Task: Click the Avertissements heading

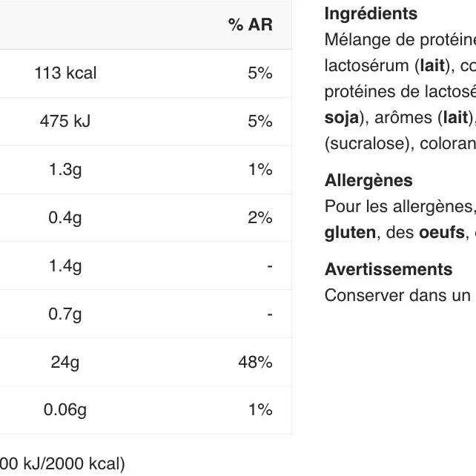Action: tap(389, 270)
